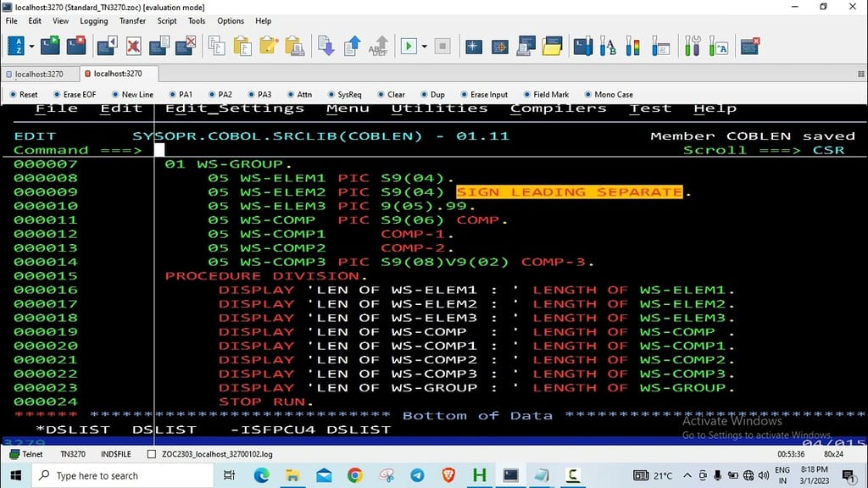Expand the dropdown arrow beside run script
The height and width of the screenshot is (488, 868).
pyautogui.click(x=424, y=46)
